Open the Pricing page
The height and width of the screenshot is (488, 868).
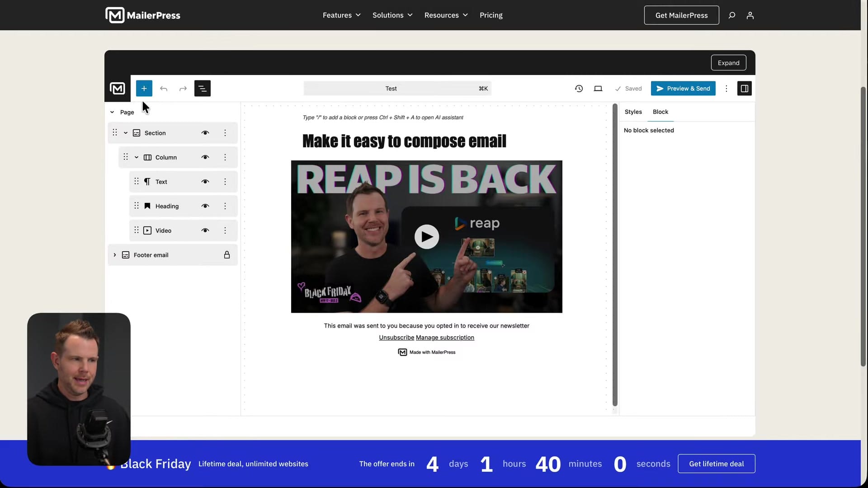(x=491, y=15)
